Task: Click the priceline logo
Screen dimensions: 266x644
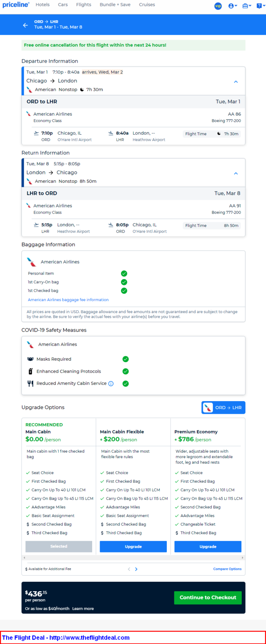Action: (16, 5)
